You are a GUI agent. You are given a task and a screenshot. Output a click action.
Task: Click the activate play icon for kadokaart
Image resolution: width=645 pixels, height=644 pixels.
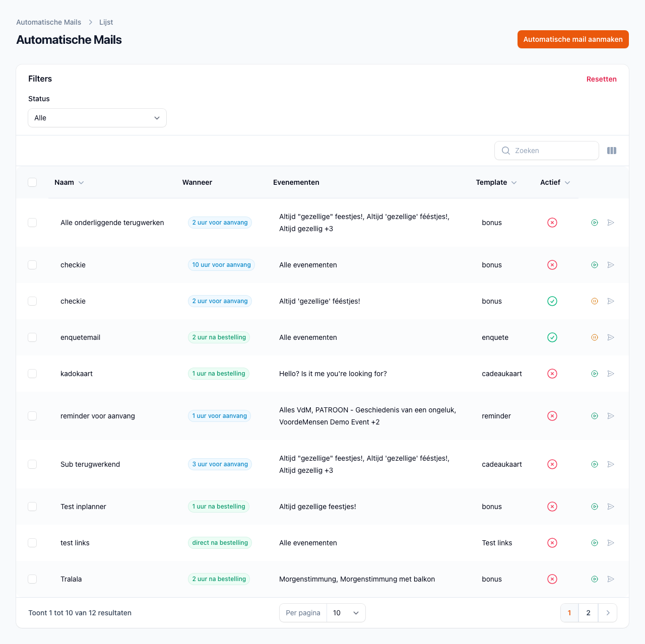click(595, 374)
